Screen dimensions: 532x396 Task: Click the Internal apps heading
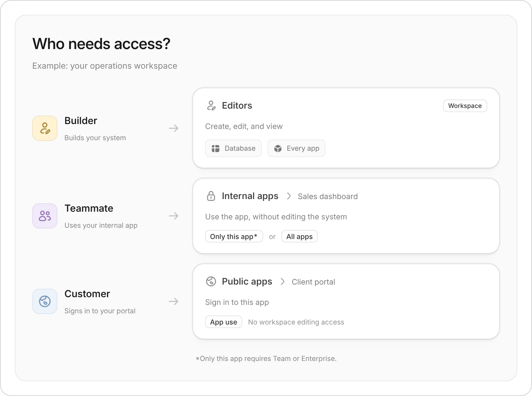(x=250, y=196)
